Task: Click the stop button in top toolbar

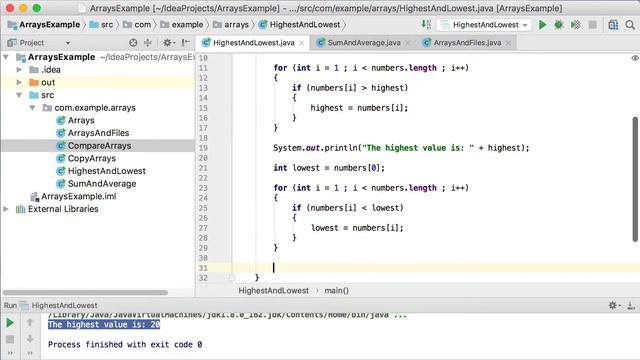Action: tap(592, 25)
